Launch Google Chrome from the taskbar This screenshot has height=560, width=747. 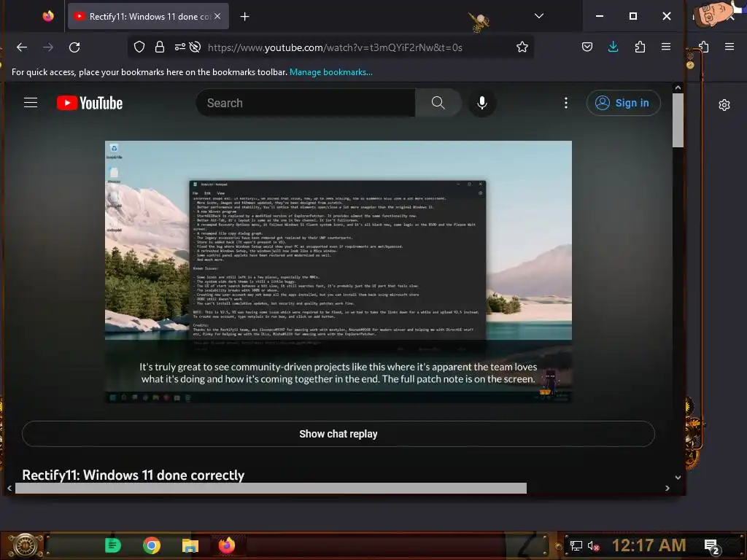(x=152, y=545)
